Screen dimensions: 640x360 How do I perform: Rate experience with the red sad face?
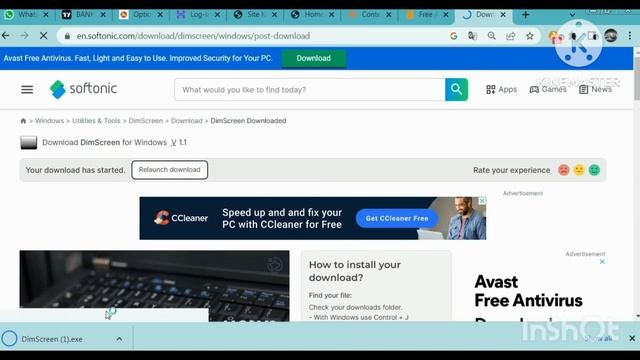point(564,170)
